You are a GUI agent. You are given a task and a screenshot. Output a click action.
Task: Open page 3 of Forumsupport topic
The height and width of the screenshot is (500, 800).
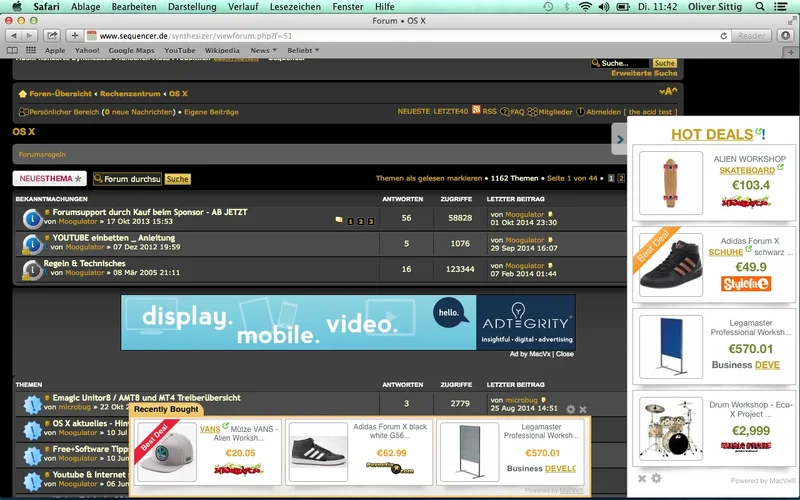371,221
